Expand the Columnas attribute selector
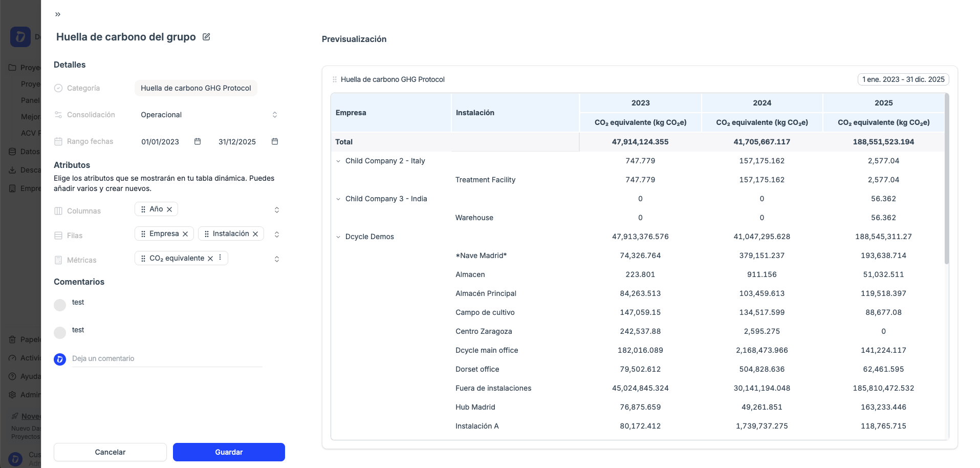Screen dimensions: 980x468 tap(276, 210)
